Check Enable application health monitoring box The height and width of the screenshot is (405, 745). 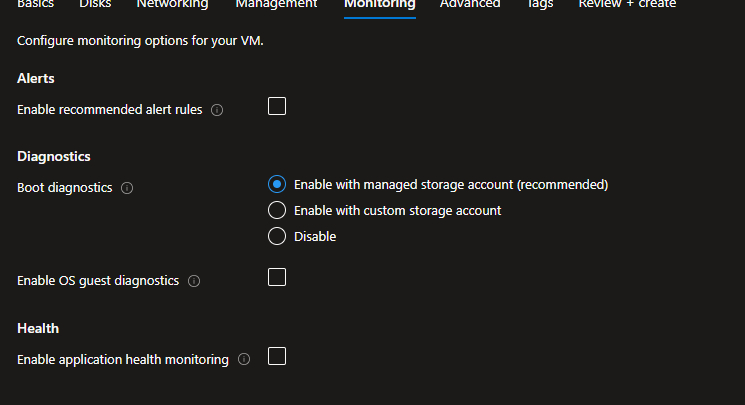(x=277, y=356)
